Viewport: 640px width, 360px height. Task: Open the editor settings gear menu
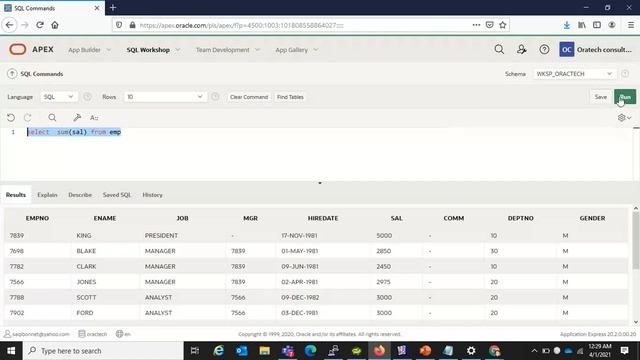coord(624,118)
